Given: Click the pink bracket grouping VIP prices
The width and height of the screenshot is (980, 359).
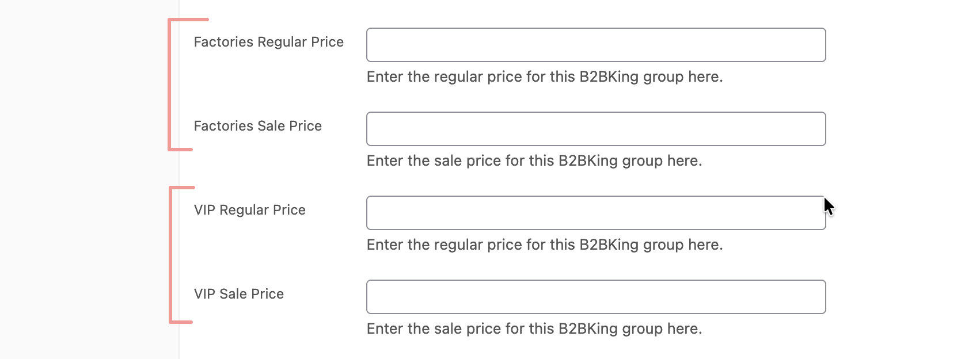Looking at the screenshot, I should tap(170, 255).
